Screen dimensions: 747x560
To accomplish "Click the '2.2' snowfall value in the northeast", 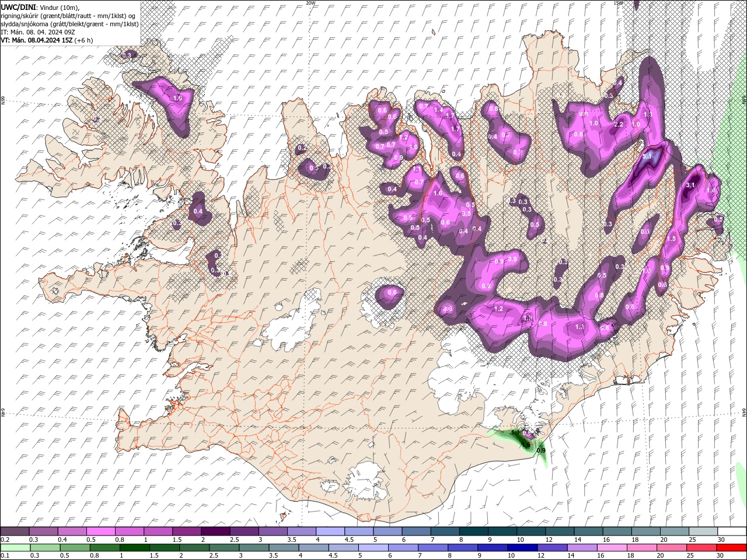I will pyautogui.click(x=619, y=124).
